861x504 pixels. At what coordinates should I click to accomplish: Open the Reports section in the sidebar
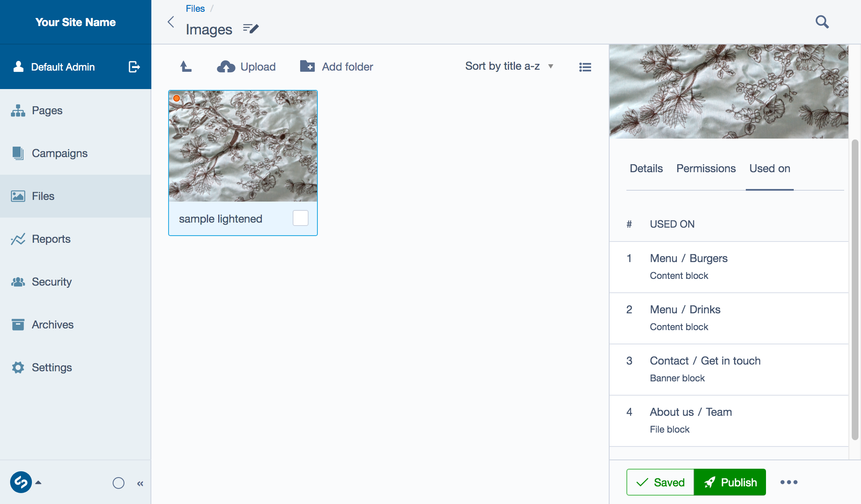coord(51,239)
